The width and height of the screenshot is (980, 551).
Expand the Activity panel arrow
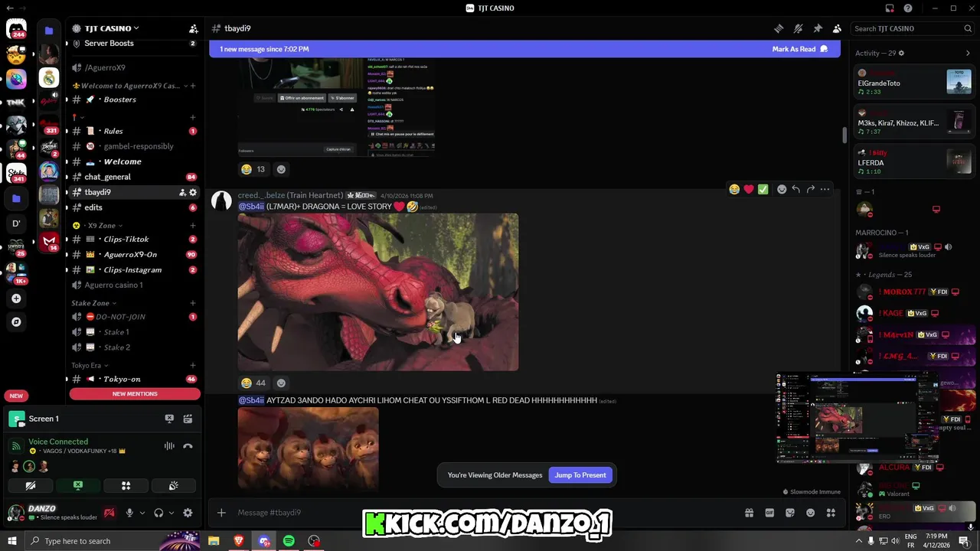tap(968, 53)
